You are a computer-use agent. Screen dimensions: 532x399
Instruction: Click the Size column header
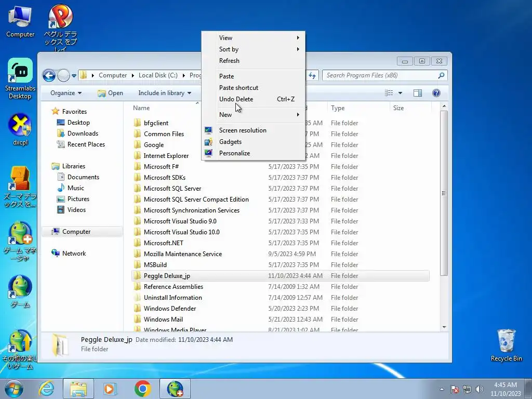(x=398, y=108)
